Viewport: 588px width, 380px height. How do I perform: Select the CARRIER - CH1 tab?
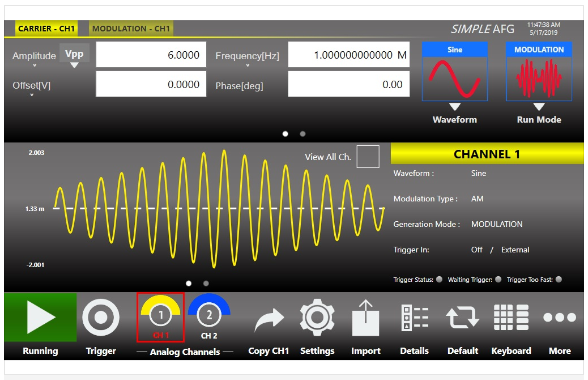coord(46,29)
